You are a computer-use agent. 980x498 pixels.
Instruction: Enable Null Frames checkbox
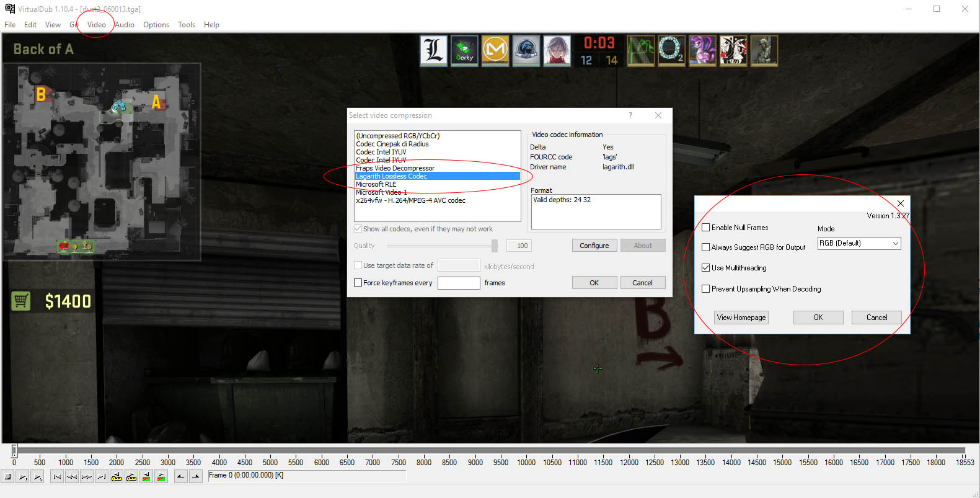click(705, 228)
